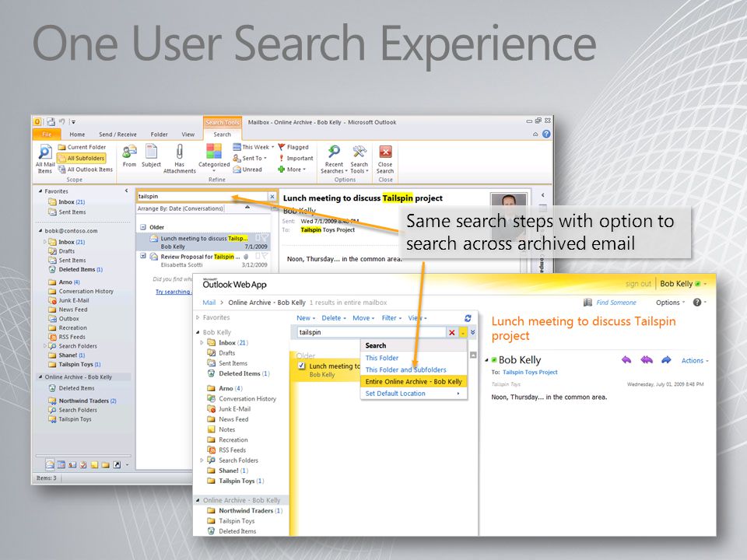Collapse the Favorites group in Outlook pane
747x560 pixels.
(40, 191)
